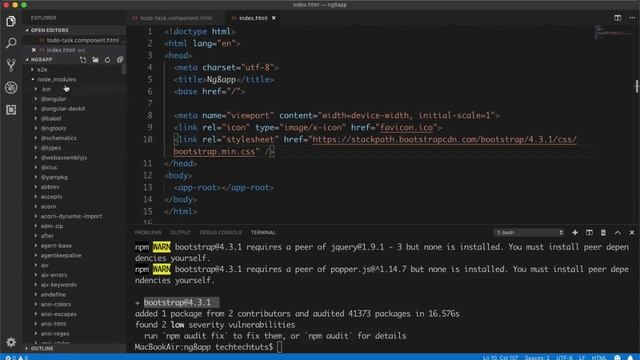Collapse all folders in NG8APP explorer
Image resolution: width=640 pixels, height=360 pixels.
pyautogui.click(x=120, y=60)
